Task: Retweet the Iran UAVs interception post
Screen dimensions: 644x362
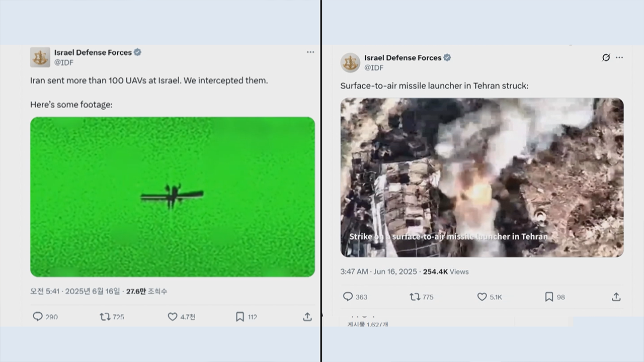Action: point(105,317)
